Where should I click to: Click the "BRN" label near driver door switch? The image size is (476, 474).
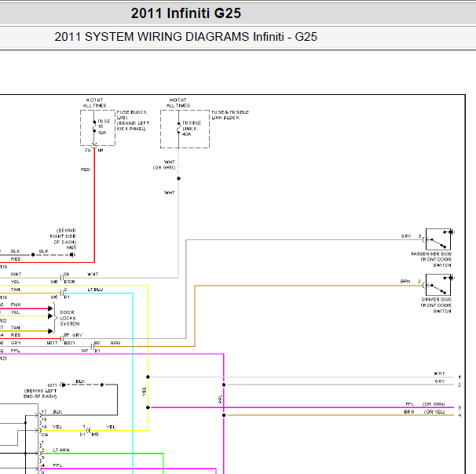tap(405, 282)
